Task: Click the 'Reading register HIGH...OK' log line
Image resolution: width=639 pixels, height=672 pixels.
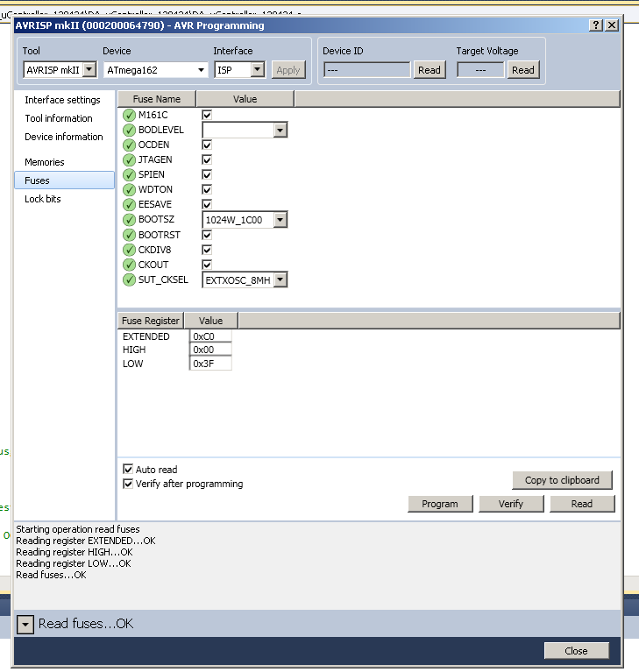Action: tap(75, 552)
